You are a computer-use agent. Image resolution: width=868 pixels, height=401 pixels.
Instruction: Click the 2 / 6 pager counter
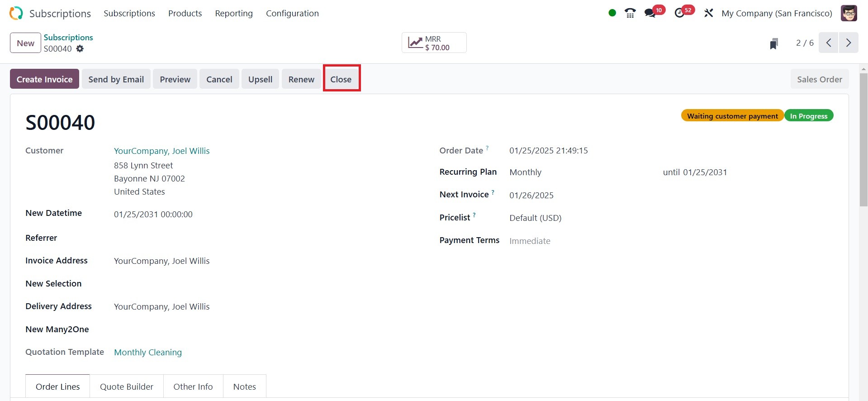coord(805,43)
